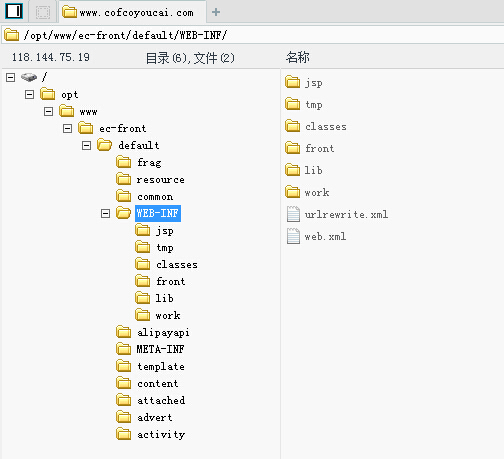Select the urlrewrite.xml file name
The height and width of the screenshot is (459, 504).
(x=346, y=214)
